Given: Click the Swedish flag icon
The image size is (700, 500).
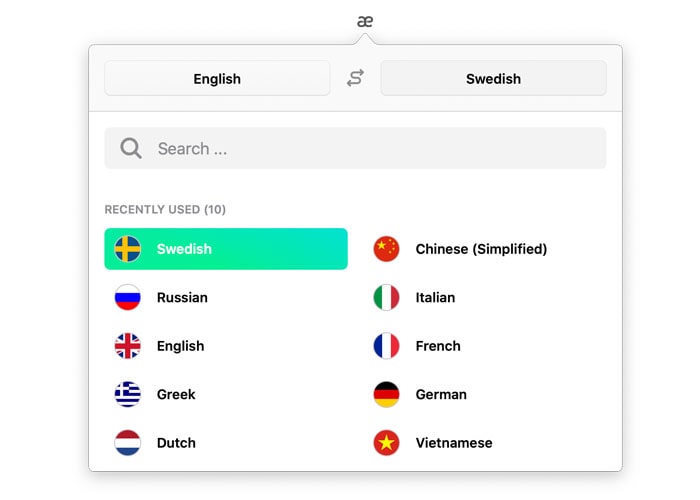Looking at the screenshot, I should (x=128, y=249).
